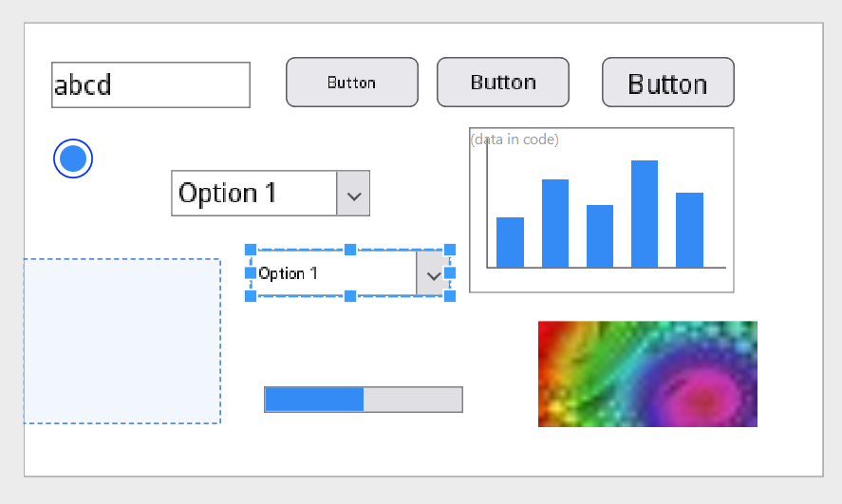Click the top-right selection handle of selected combo
This screenshot has width=842, height=504.
tap(450, 250)
